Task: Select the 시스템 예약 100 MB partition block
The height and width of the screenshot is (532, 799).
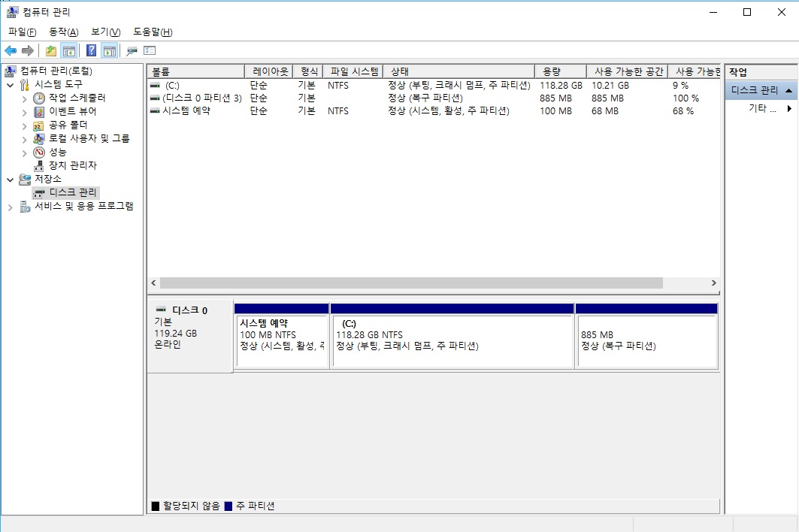Action: [x=281, y=335]
